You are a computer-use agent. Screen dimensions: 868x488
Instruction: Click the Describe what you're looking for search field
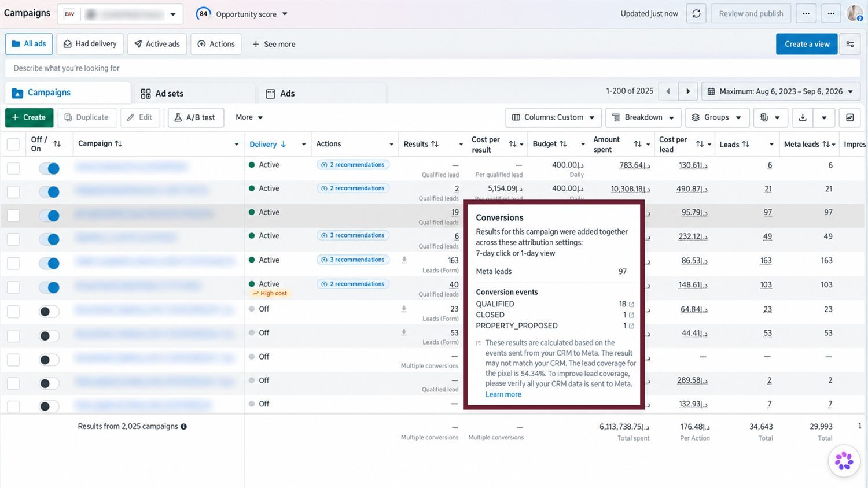point(432,68)
